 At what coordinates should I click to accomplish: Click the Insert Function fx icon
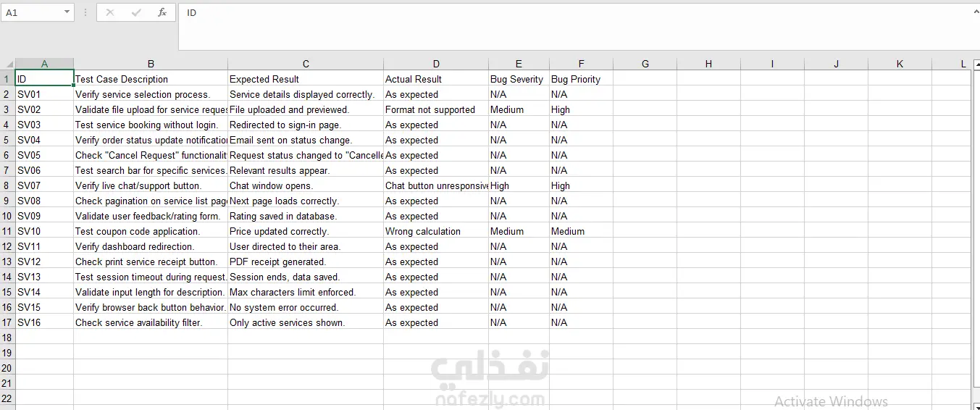162,12
